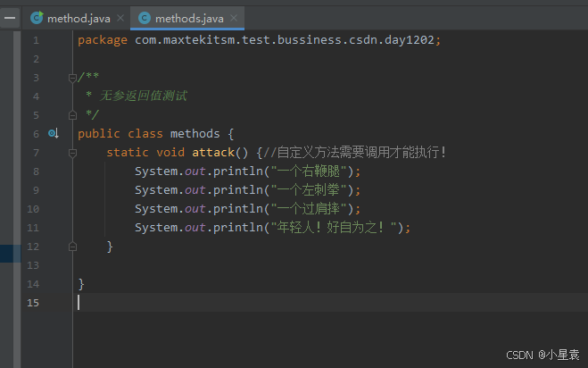Click the package path com.maxtekitsm.test.bussiness.csdn.day1202

(x=285, y=40)
